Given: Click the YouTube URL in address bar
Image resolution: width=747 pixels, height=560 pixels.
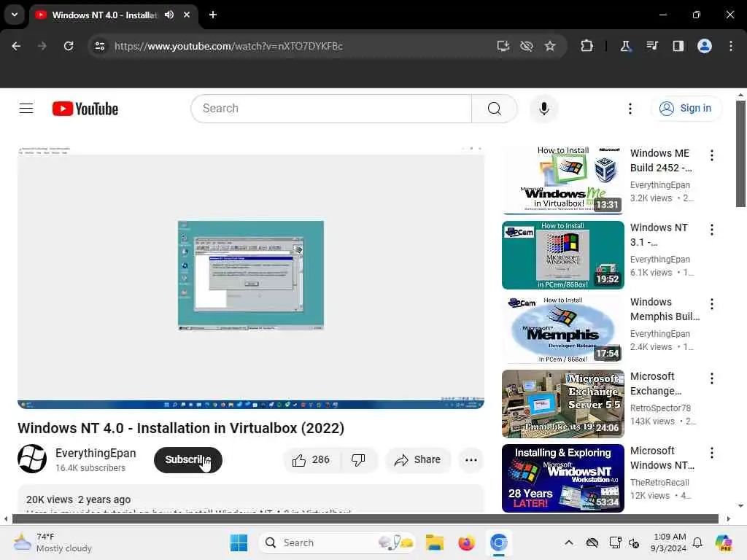Looking at the screenshot, I should 228,46.
